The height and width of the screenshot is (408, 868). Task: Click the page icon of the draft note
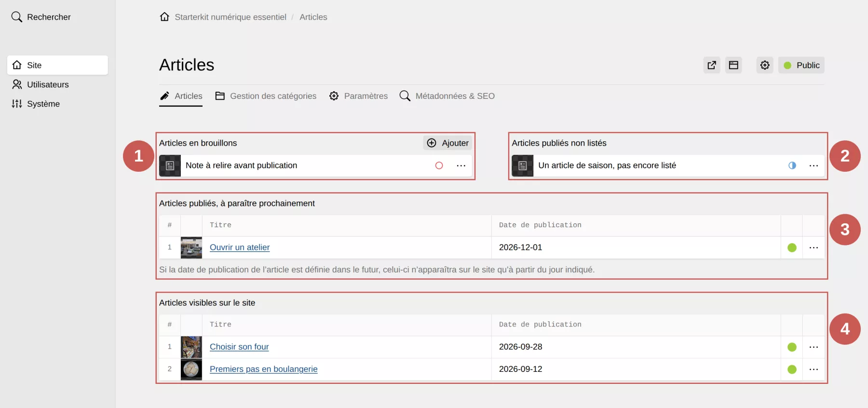(x=170, y=165)
